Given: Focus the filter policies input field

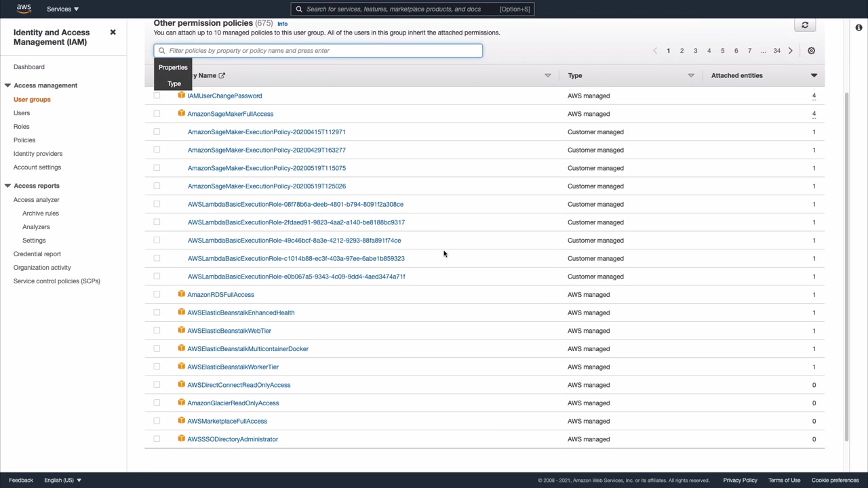Looking at the screenshot, I should coord(318,51).
